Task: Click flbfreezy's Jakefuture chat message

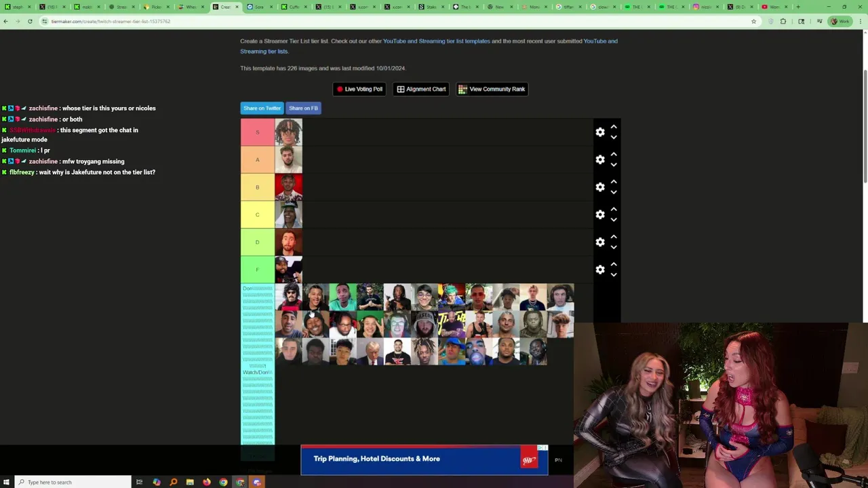Action: click(79, 172)
